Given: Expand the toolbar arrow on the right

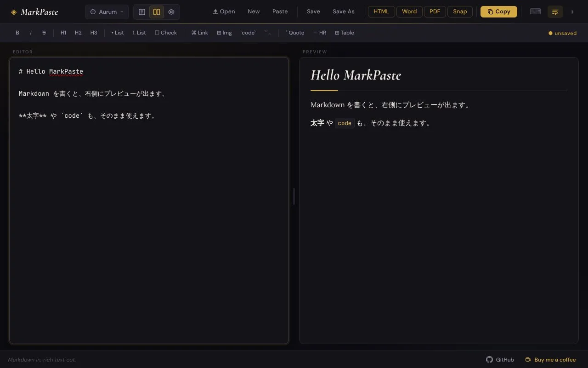Looking at the screenshot, I should [x=572, y=12].
